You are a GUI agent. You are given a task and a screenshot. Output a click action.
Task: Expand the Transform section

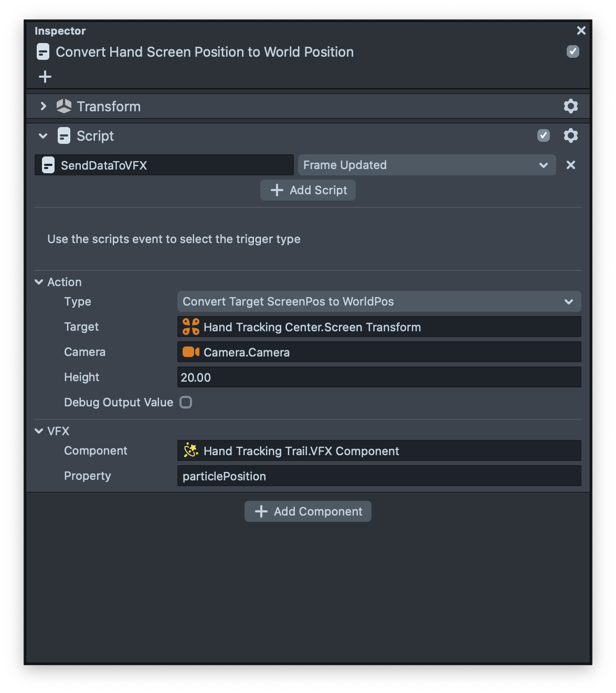[x=44, y=107]
